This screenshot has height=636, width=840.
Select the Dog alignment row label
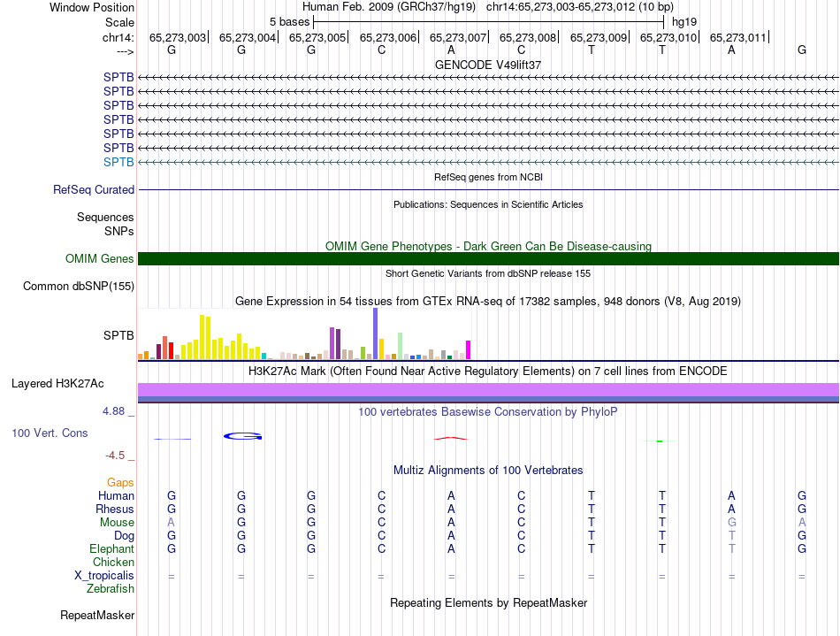point(125,535)
